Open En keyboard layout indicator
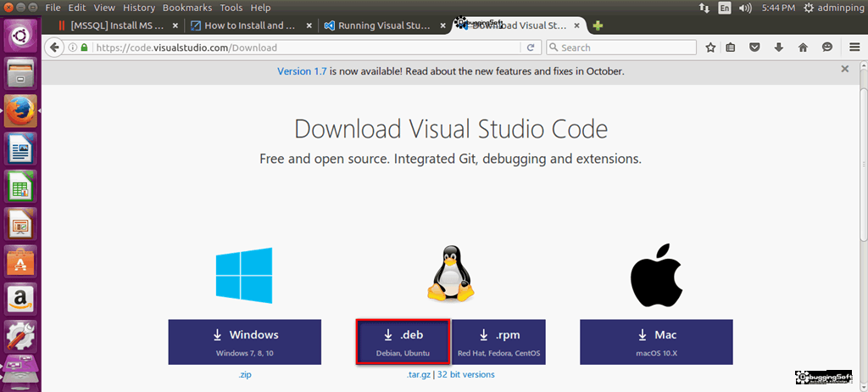This screenshot has width=868, height=392. coord(725,8)
